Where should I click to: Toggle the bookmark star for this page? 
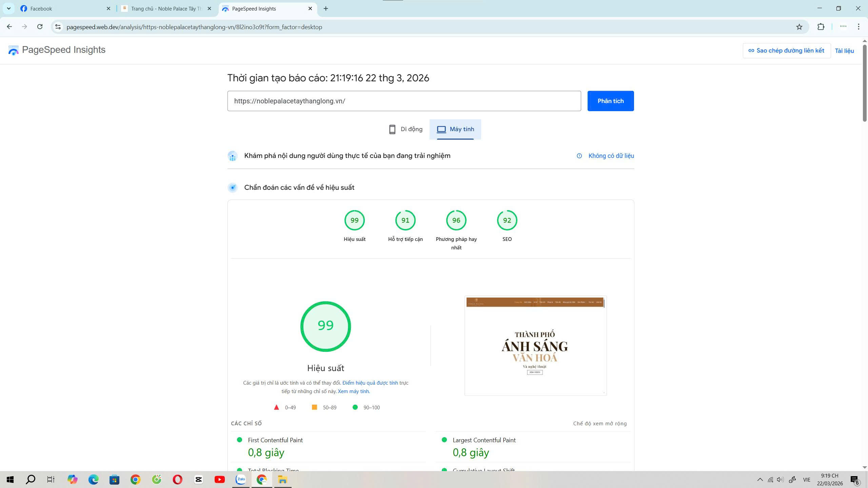click(799, 27)
